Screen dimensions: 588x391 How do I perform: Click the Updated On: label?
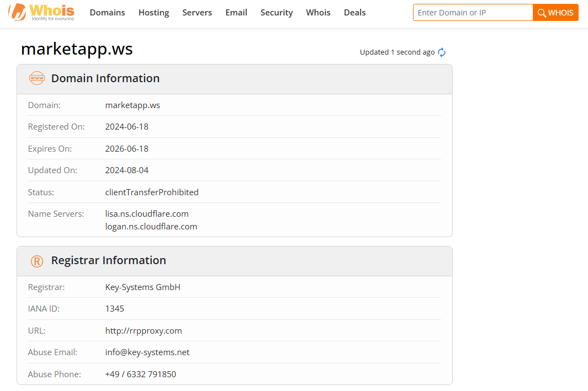click(52, 170)
